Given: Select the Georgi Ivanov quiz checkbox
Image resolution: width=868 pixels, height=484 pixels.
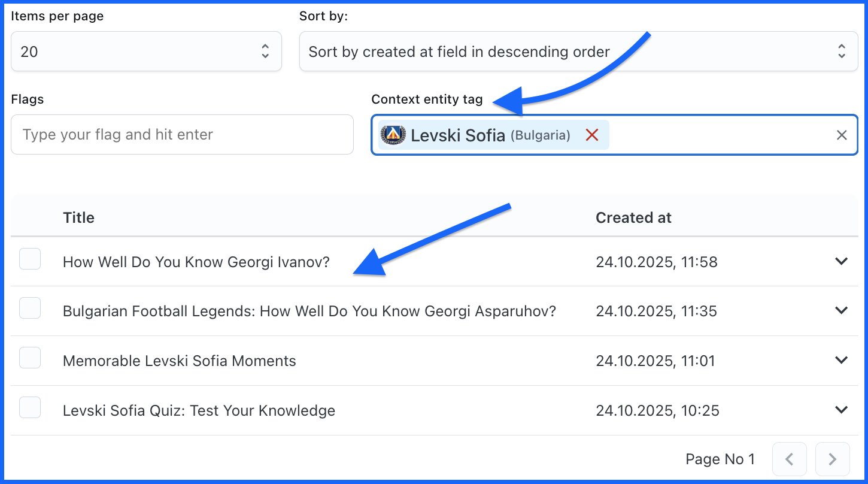Looking at the screenshot, I should 30,260.
